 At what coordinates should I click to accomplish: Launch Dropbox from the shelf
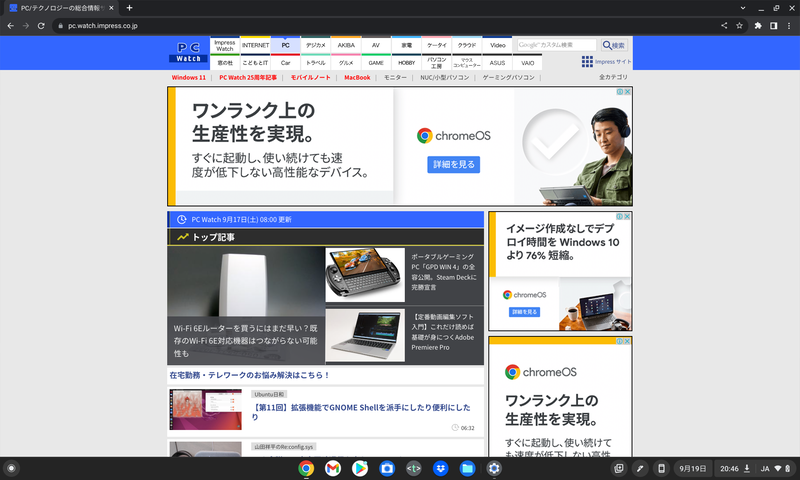pos(440,468)
